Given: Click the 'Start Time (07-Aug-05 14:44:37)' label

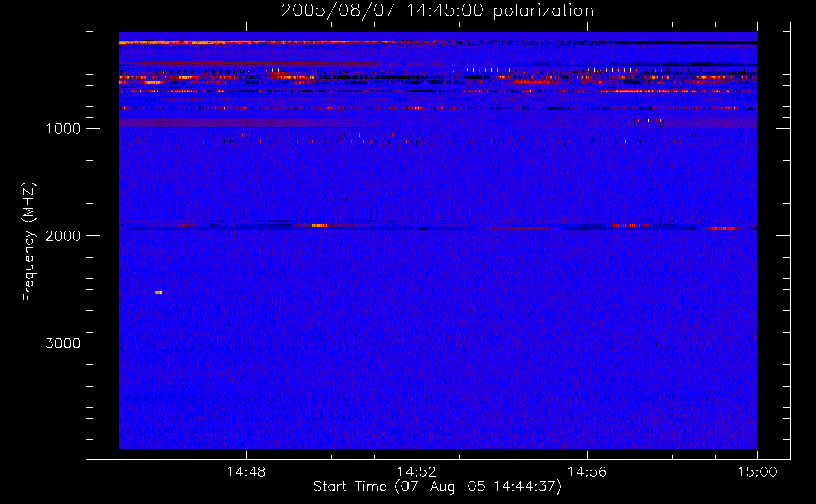Looking at the screenshot, I should click(437, 487).
